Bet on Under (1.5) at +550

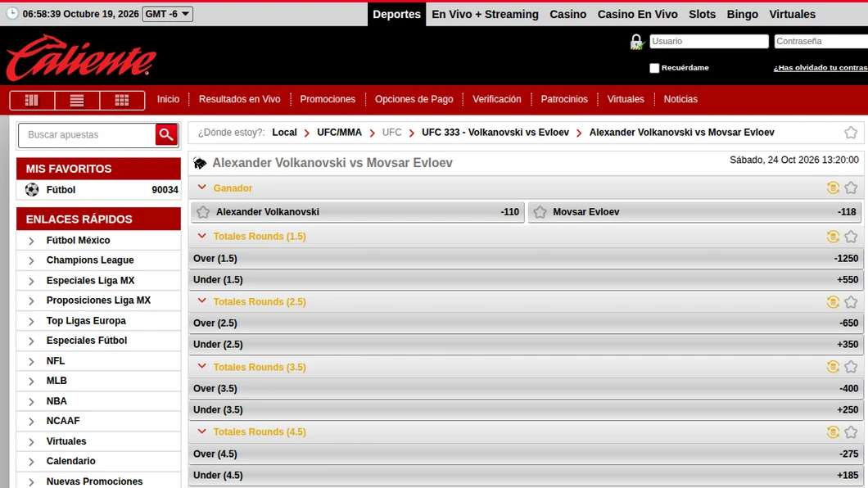coord(526,280)
